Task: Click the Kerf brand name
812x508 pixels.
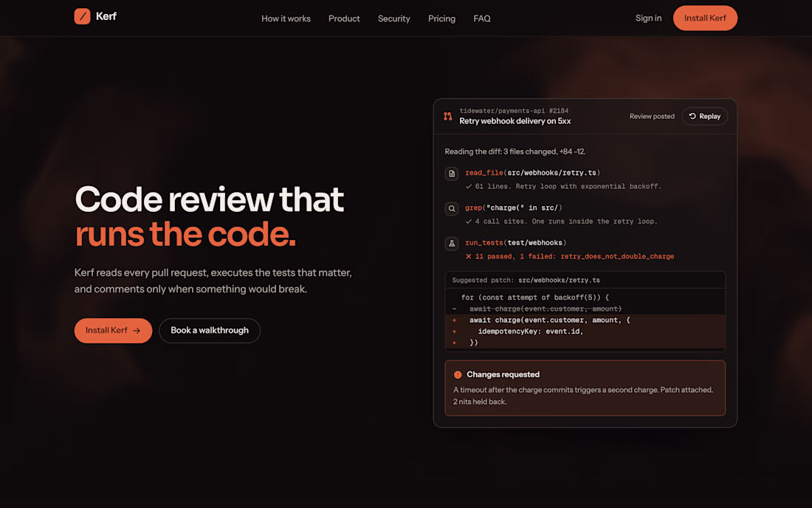Action: (x=106, y=16)
